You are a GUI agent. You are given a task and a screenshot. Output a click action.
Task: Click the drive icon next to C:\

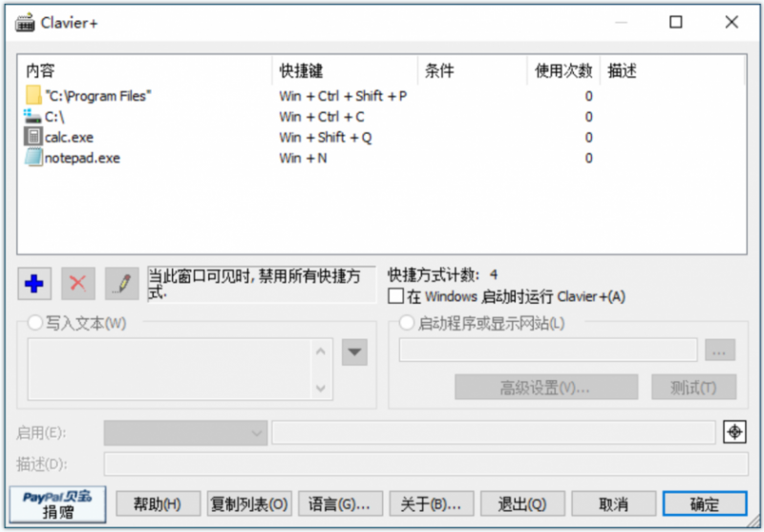pyautogui.click(x=32, y=117)
